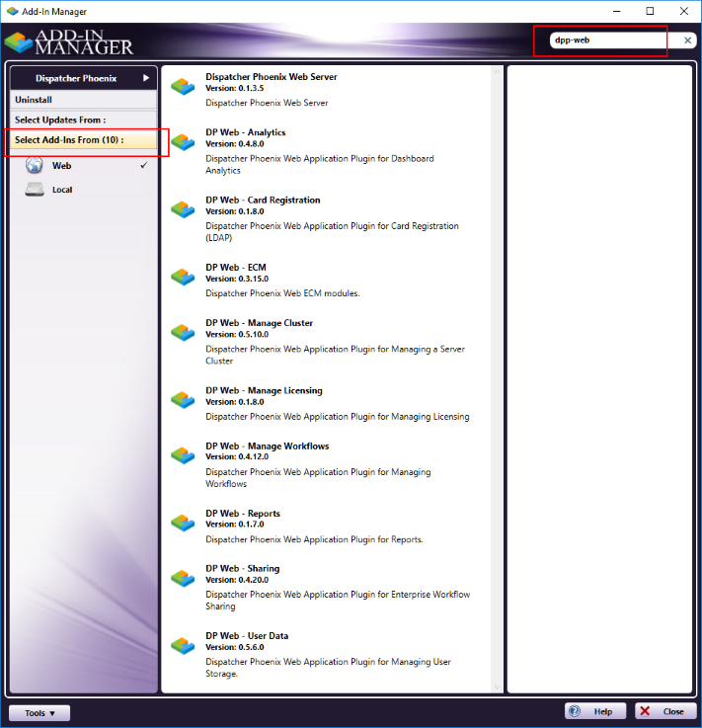Image resolution: width=702 pixels, height=728 pixels.
Task: Click the blue question mark Help icon
Action: coord(575,711)
